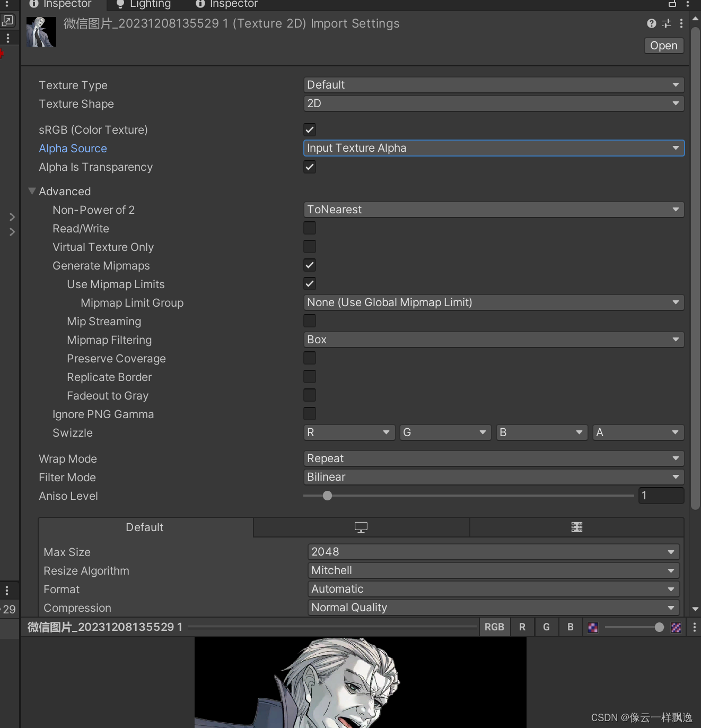This screenshot has height=728, width=701.
Task: Toggle the sRGB (Color Texture) checkbox
Action: point(310,129)
